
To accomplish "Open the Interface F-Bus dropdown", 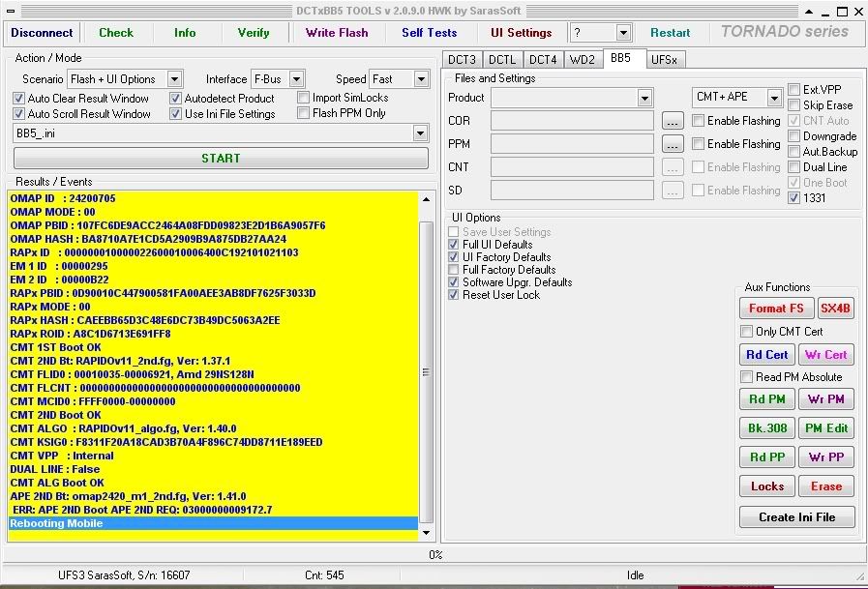I will pos(297,79).
